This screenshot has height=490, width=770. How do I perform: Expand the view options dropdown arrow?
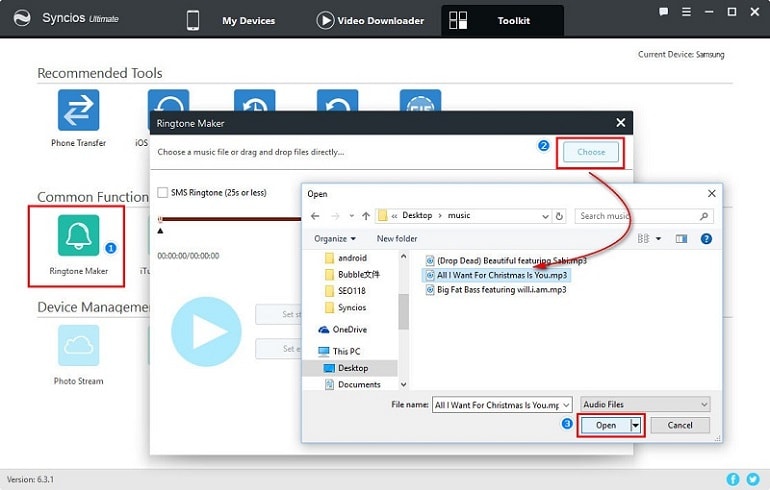[659, 239]
